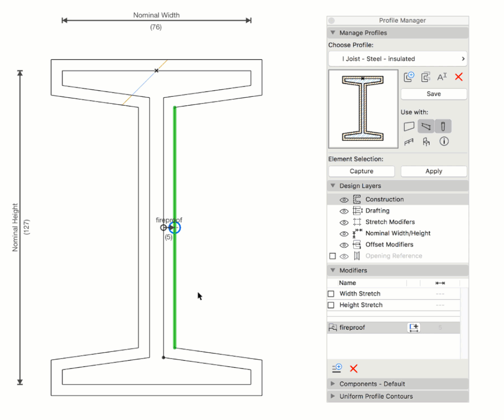The height and width of the screenshot is (420, 504).
Task: Click the Modifiers list scrollbar
Action: (x=464, y=323)
